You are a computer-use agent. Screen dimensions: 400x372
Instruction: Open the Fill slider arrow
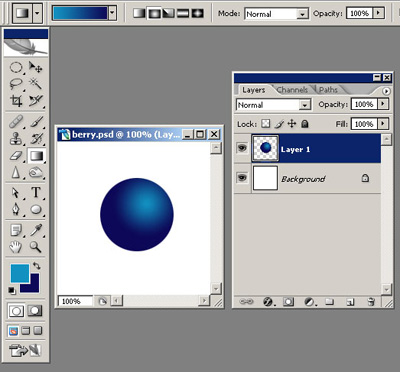click(x=383, y=124)
